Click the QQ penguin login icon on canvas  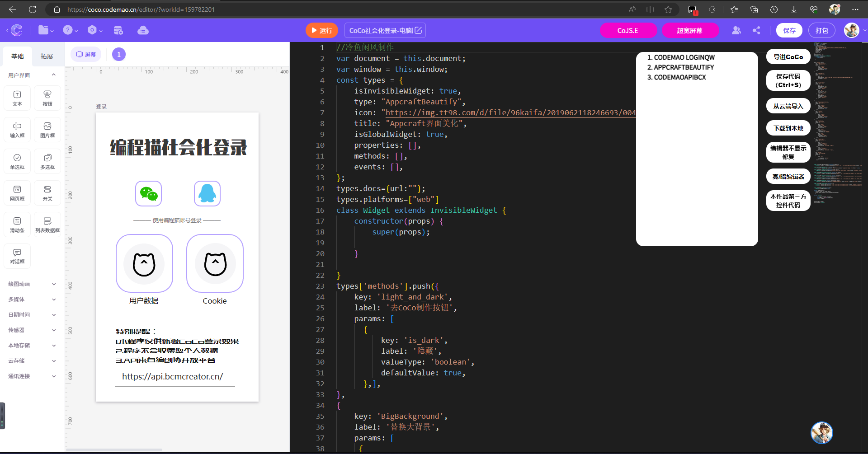207,193
